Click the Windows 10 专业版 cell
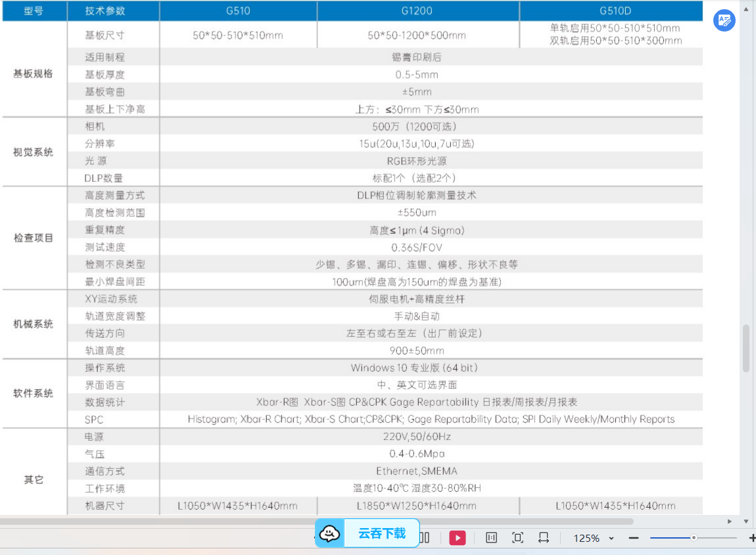This screenshot has width=756, height=555. pyautogui.click(x=414, y=368)
